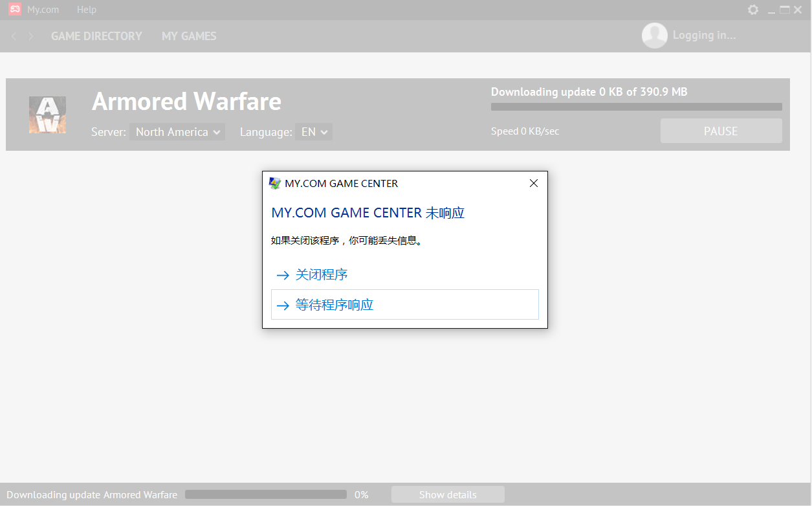Click the 0% progress value

[362, 495]
